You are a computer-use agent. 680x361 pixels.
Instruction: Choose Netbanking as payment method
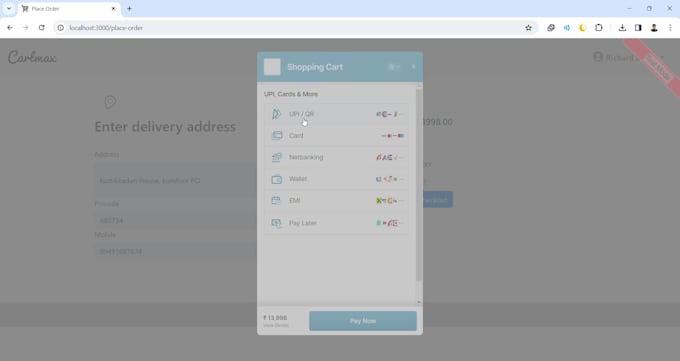(336, 158)
